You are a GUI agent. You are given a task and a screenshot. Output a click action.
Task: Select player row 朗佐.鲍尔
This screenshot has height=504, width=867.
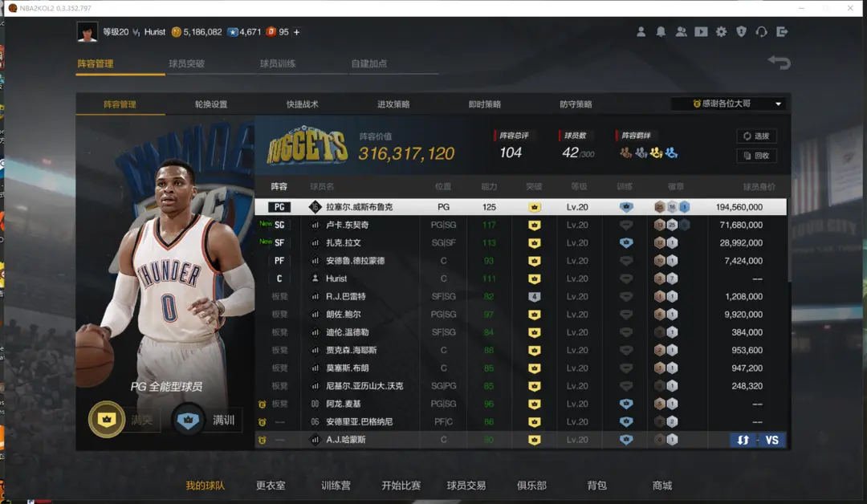pyautogui.click(x=520, y=315)
